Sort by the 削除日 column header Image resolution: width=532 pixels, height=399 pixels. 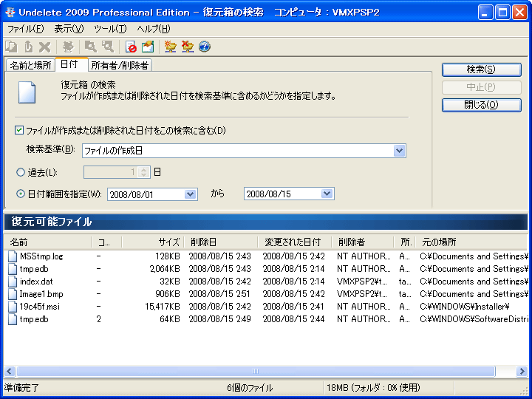click(x=220, y=242)
